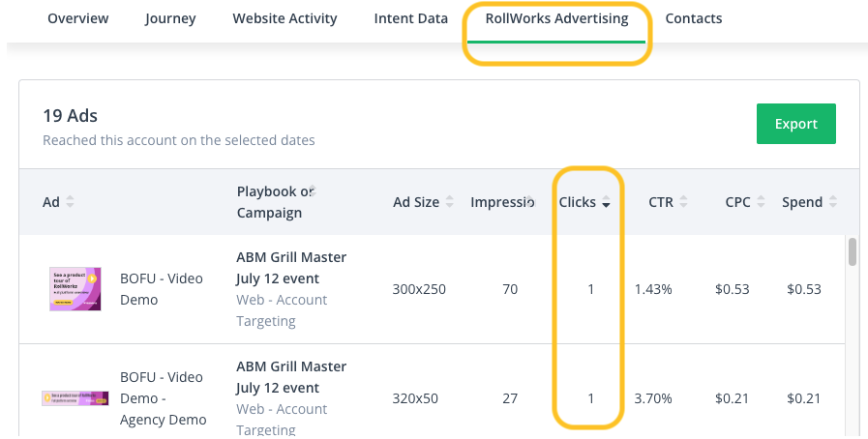Select the Intent Data tab
868x439 pixels.
[410, 18]
